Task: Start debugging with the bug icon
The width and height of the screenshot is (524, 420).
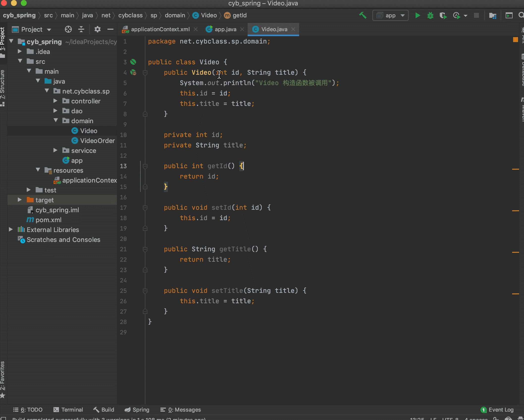Action: pyautogui.click(x=430, y=15)
